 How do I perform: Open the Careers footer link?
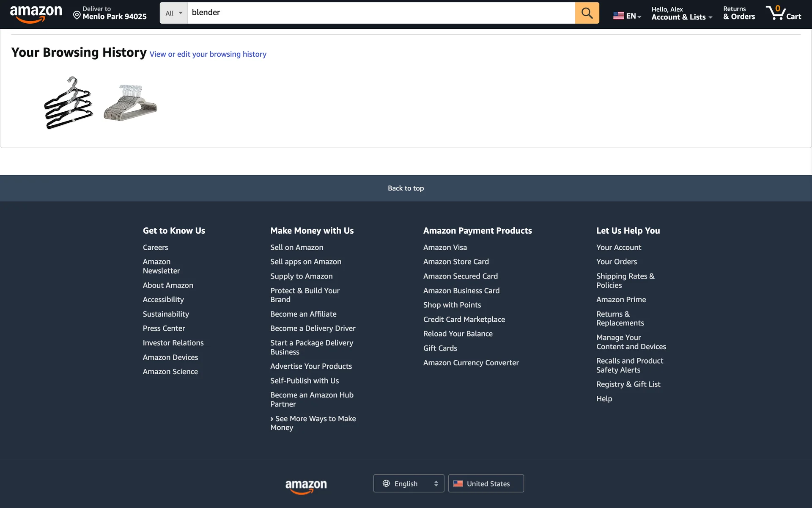coord(155,247)
